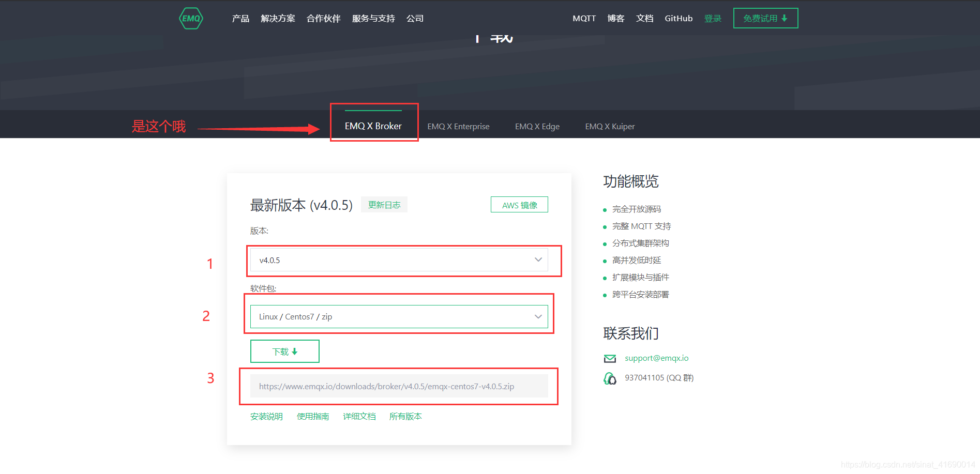Click the EMQ hexagon logo

click(191, 19)
